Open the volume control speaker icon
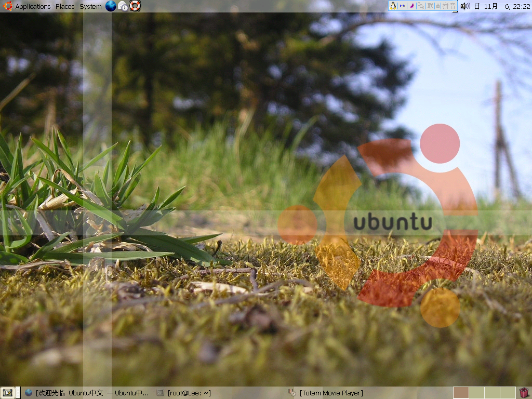 click(x=465, y=6)
